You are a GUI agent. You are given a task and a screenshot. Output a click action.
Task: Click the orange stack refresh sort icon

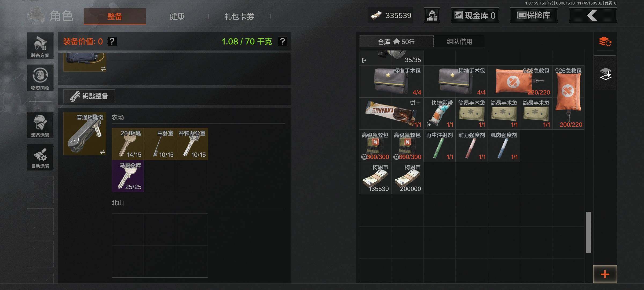point(605,42)
